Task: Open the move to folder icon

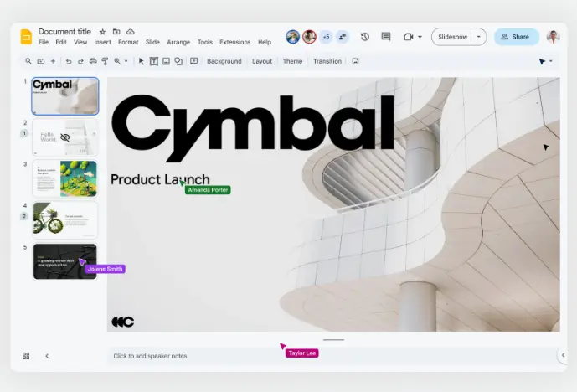Action: [116, 32]
